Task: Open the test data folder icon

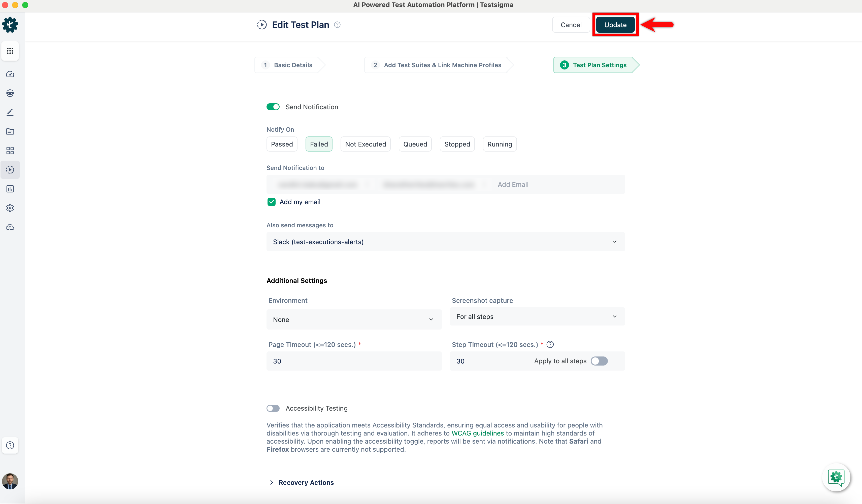Action: click(x=10, y=131)
